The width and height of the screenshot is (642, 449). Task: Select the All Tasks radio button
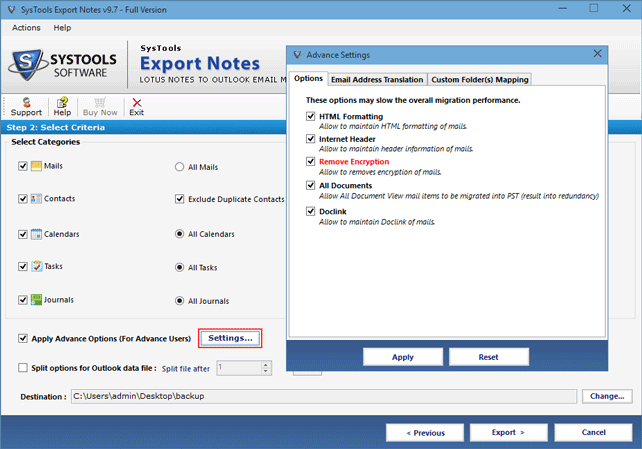tap(179, 267)
